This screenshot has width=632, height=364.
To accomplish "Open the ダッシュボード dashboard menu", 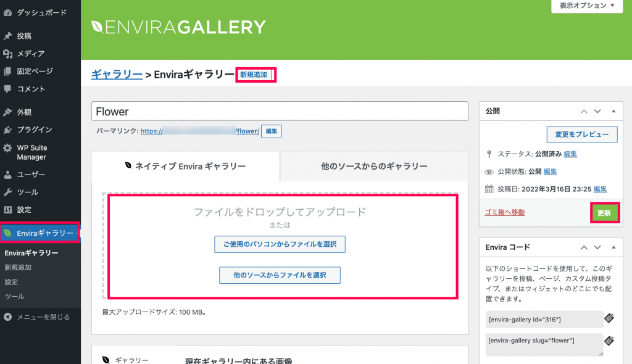I will 40,12.
